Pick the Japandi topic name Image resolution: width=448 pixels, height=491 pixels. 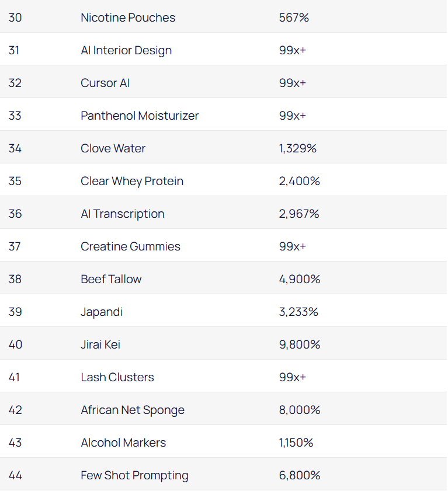pos(102,312)
